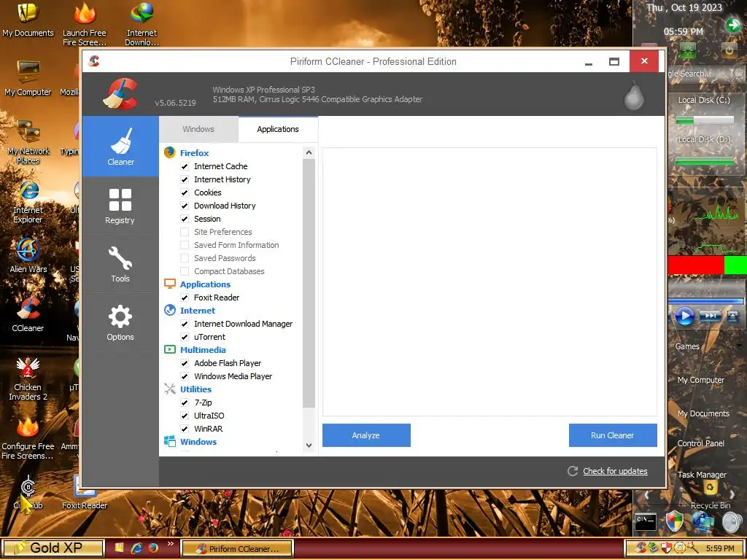Click the Windows flag category icon
747x560 pixels.
point(169,441)
